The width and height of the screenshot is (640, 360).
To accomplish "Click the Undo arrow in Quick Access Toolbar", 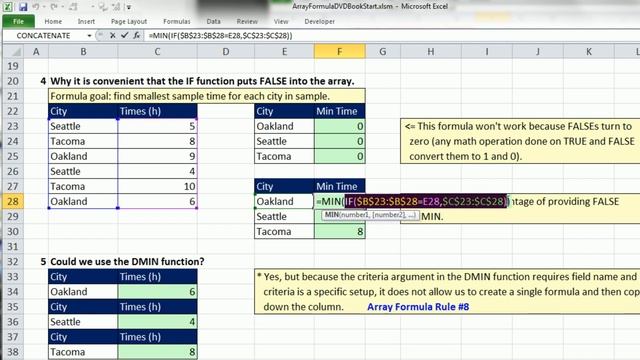I will tap(36, 7).
